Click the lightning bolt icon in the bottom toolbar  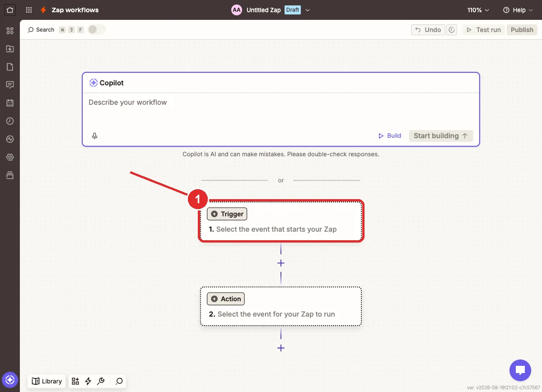[x=88, y=381]
